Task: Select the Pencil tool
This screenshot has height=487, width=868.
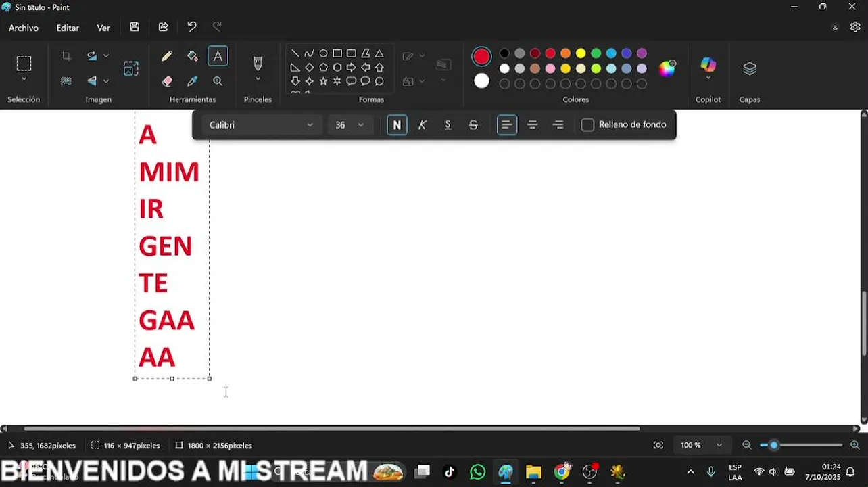Action: pyautogui.click(x=167, y=56)
